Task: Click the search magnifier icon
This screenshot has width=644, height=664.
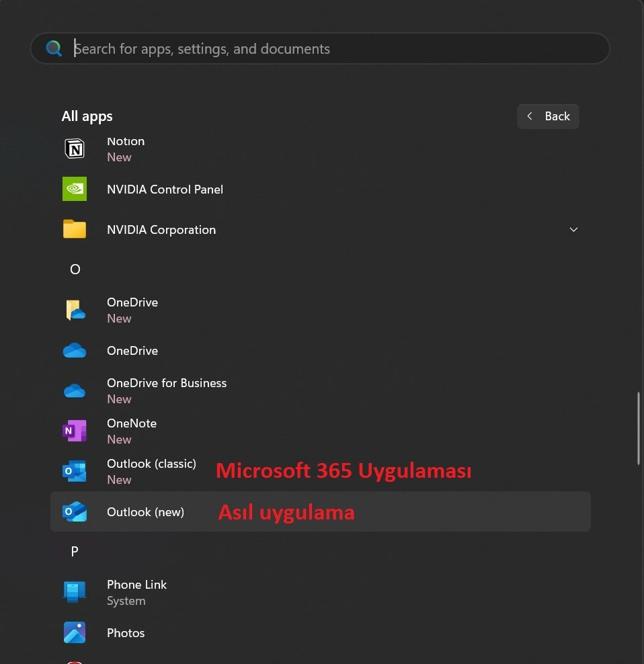Action: click(x=54, y=48)
